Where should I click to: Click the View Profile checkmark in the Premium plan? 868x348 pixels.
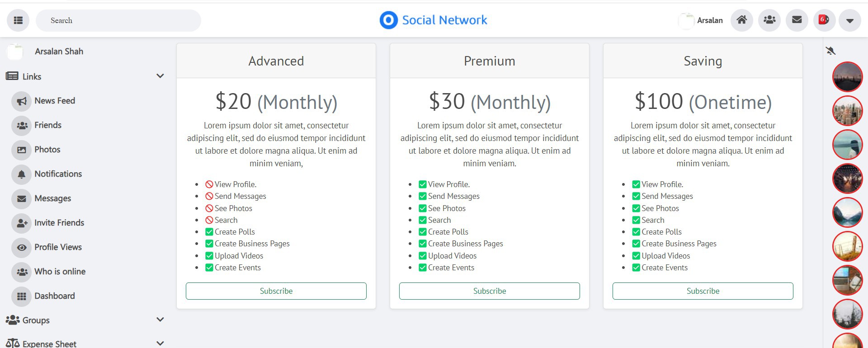point(423,184)
